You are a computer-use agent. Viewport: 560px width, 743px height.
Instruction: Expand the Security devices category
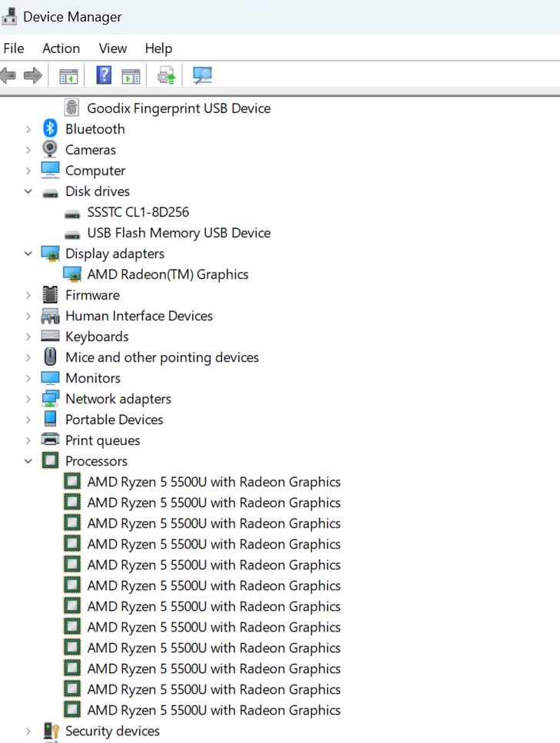point(28,731)
